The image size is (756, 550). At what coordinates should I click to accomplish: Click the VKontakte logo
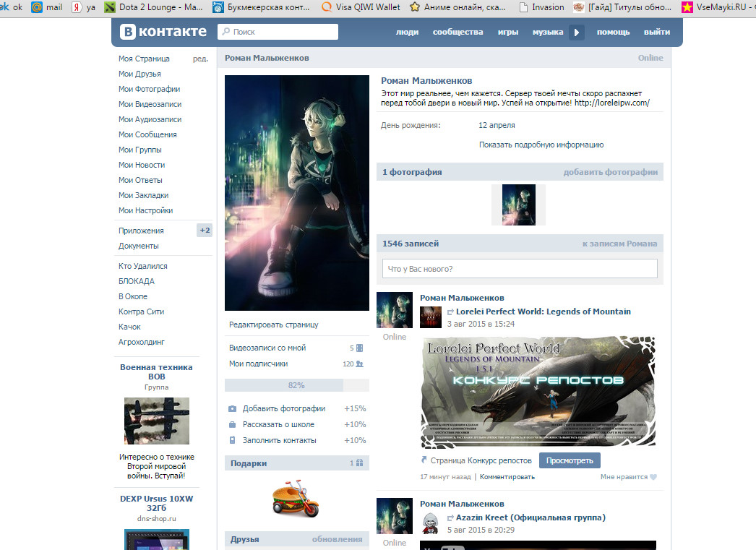163,32
